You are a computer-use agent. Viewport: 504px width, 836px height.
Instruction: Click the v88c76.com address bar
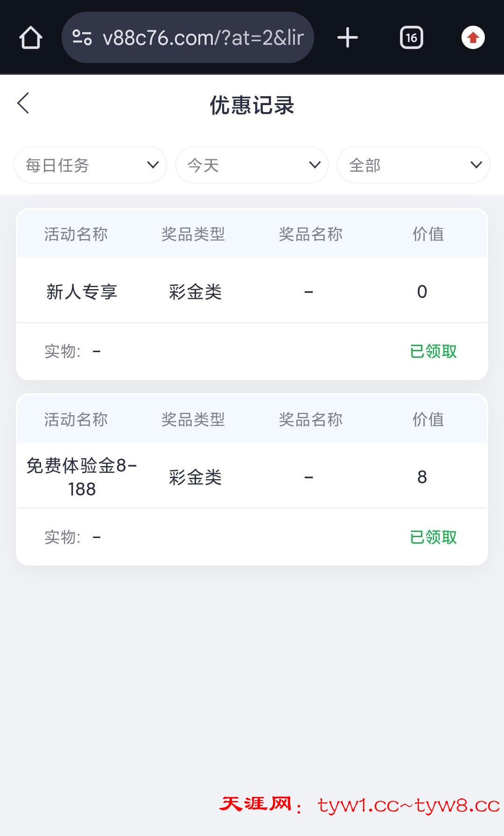(203, 38)
